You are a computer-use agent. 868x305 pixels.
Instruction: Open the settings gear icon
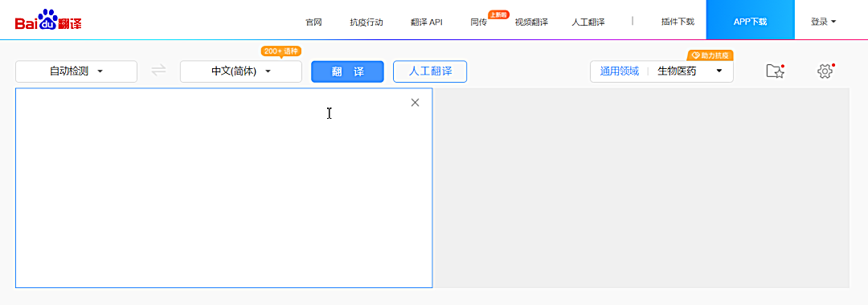tap(825, 71)
